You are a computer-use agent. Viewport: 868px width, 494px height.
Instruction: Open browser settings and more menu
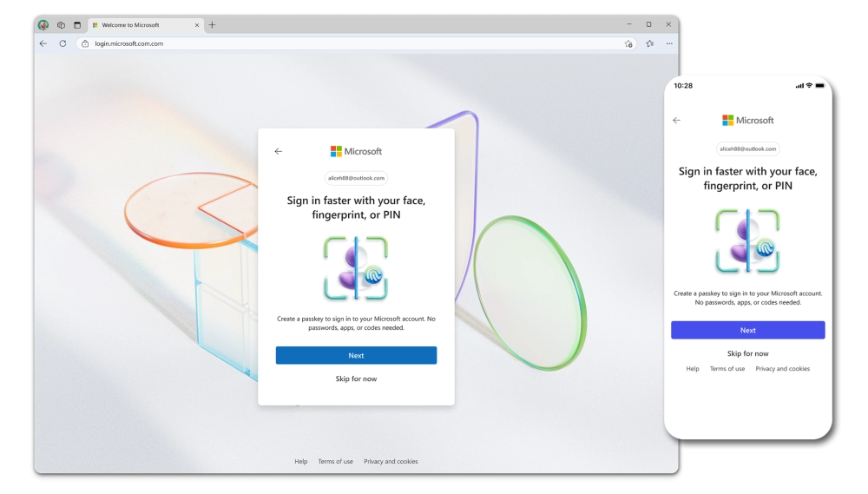coord(669,43)
